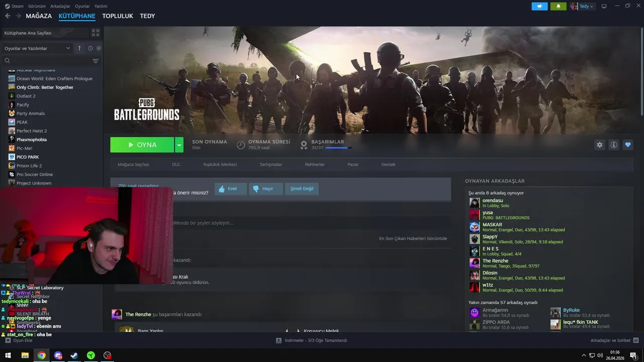This screenshot has height=362, width=644.
Task: Click the main page vertical scrollbar
Action: tap(641, 70)
